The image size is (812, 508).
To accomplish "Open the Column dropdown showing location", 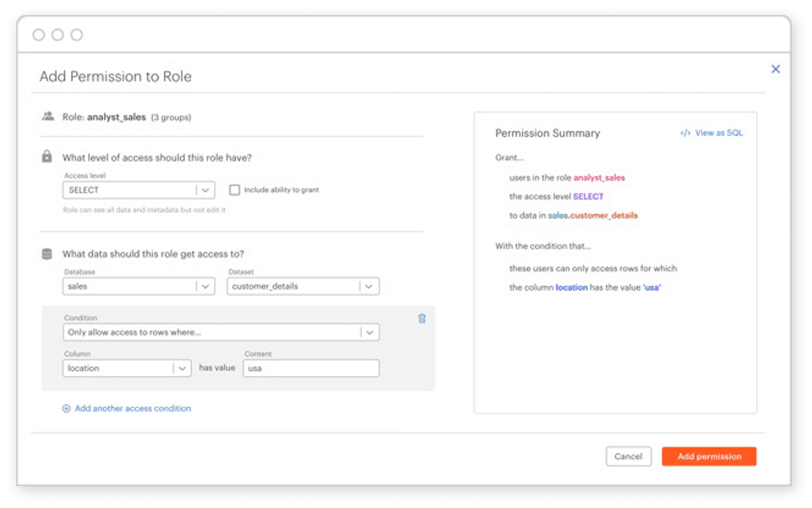I will point(127,369).
